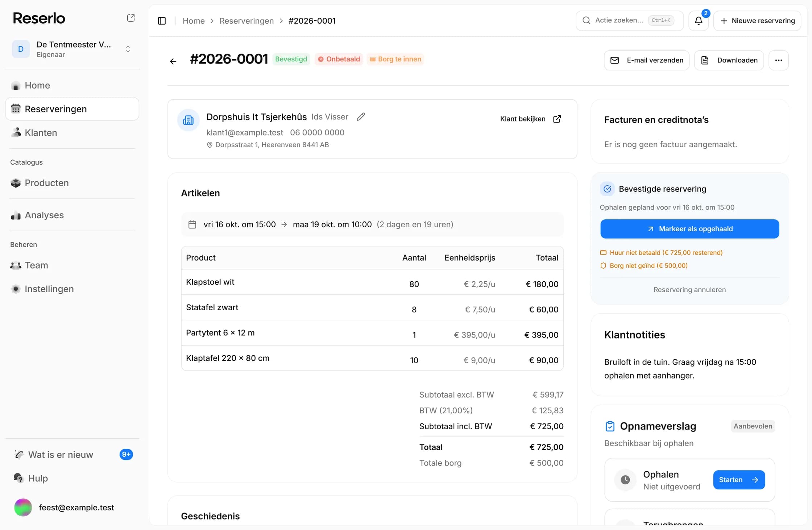Edit the contact Ids Visser with the pencil icon
This screenshot has width=812, height=530.
click(361, 117)
